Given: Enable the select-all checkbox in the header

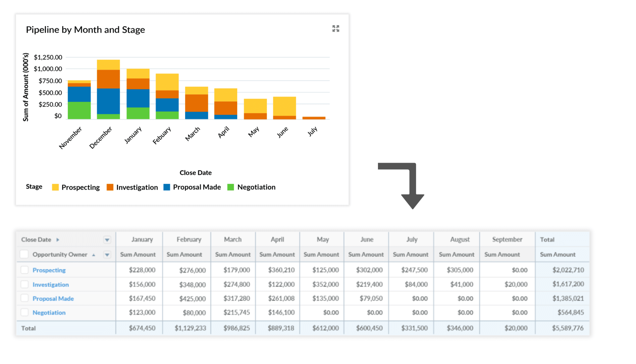Looking at the screenshot, I should pos(24,254).
